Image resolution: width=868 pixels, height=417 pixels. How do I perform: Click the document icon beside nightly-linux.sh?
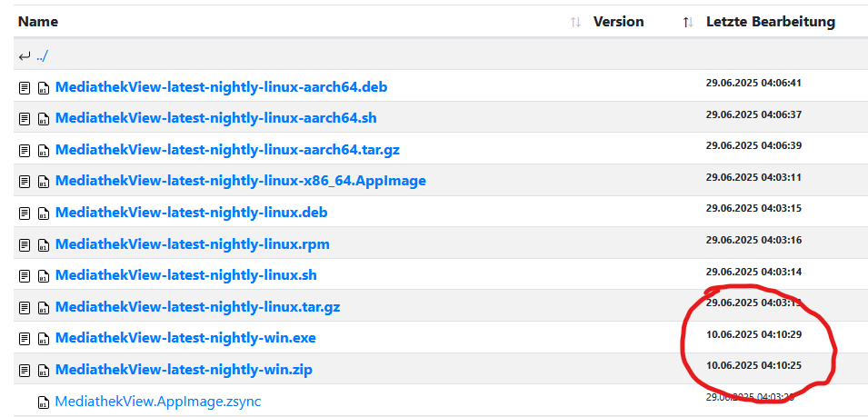pyautogui.click(x=25, y=275)
